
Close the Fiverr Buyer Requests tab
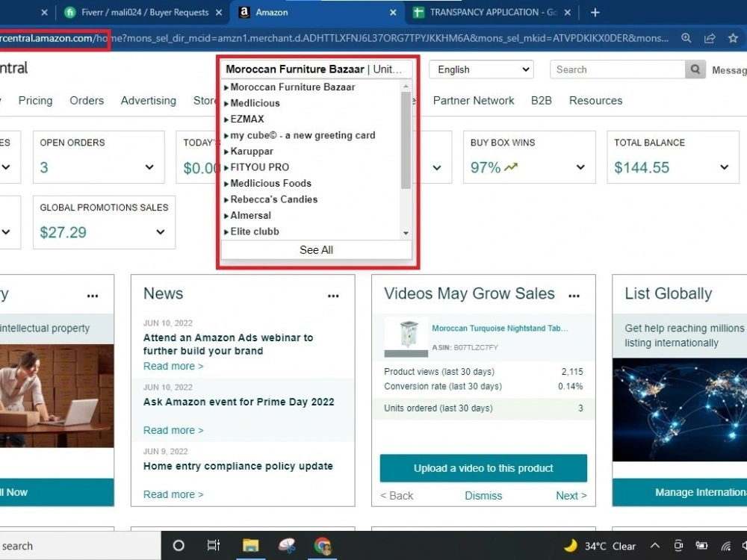coord(219,13)
